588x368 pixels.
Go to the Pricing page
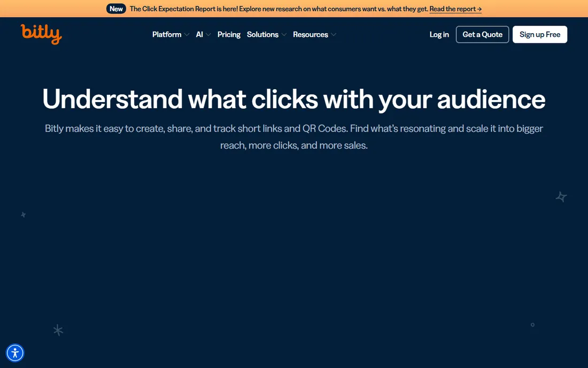pos(229,35)
